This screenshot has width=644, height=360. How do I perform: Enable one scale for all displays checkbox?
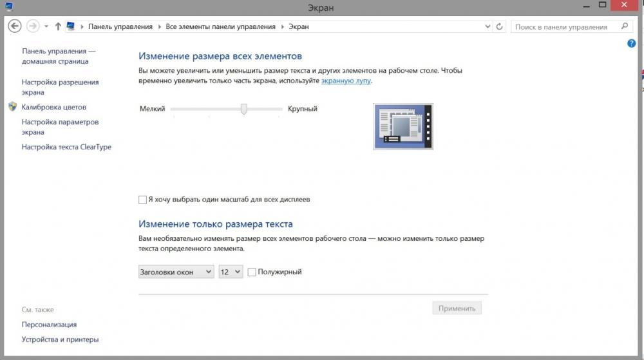coord(142,200)
